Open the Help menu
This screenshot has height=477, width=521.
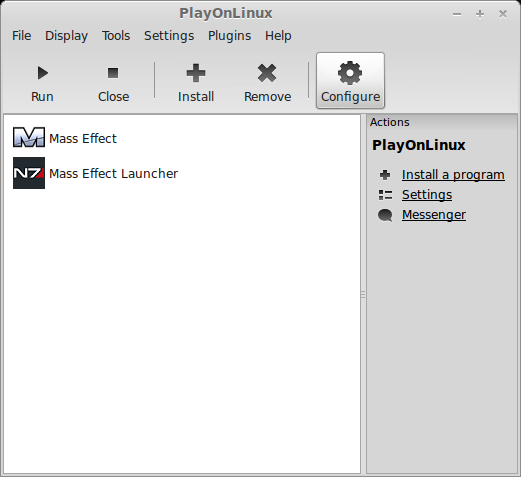pos(278,36)
